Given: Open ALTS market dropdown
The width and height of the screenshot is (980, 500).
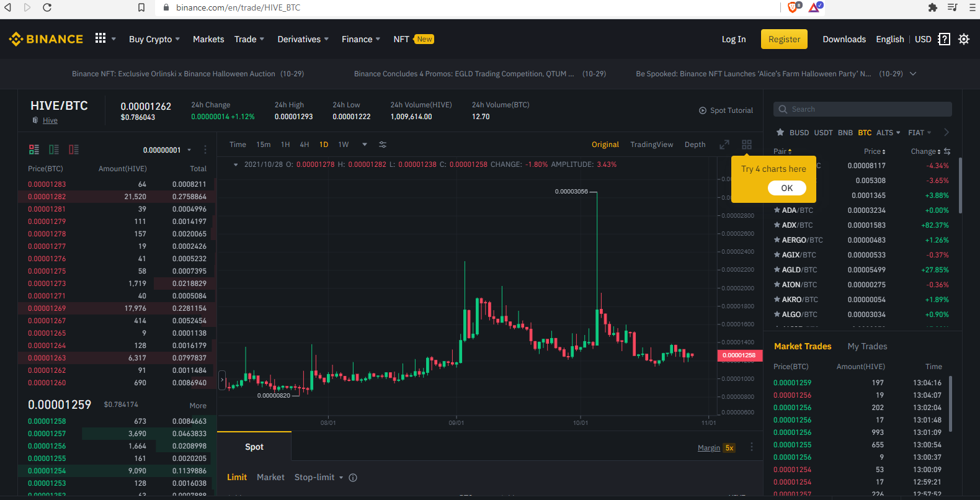Looking at the screenshot, I should [x=888, y=133].
